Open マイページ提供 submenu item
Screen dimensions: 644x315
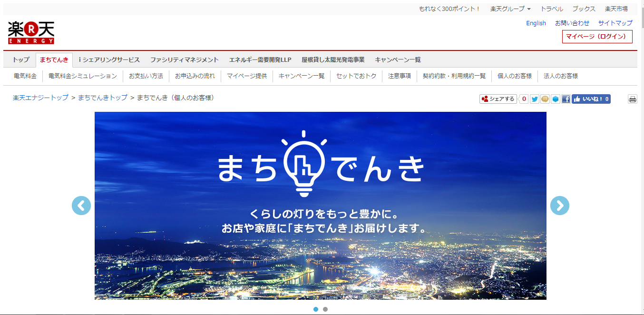click(247, 76)
